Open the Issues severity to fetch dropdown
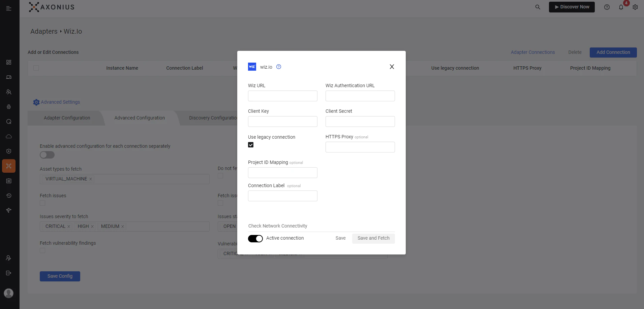The height and width of the screenshot is (309, 644). coord(125,227)
